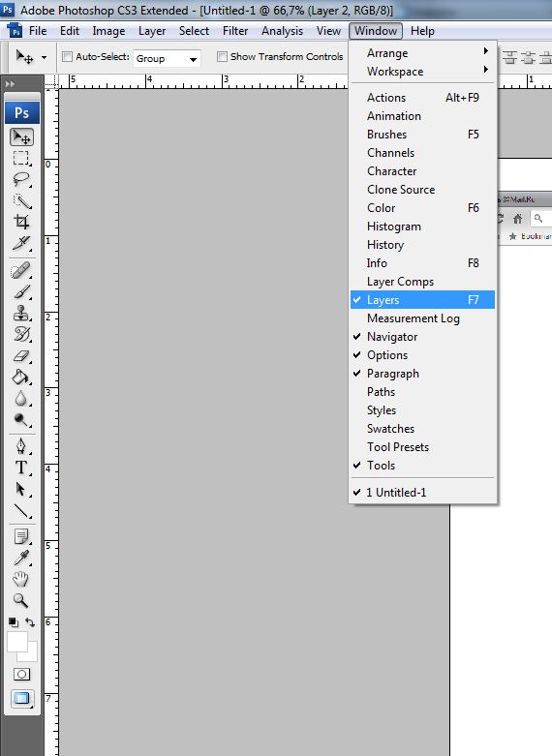552x756 pixels.
Task: Select the Lasso tool
Action: pos(21,179)
